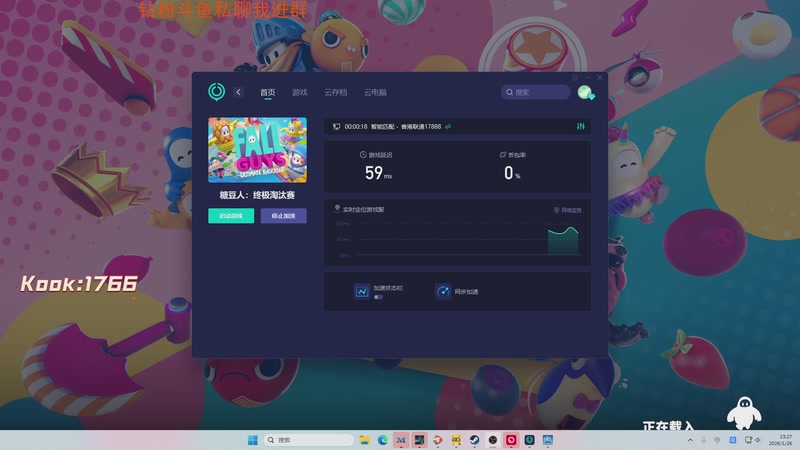Open the 云存档 cloud saves tab
This screenshot has height=450, width=800.
coord(335,92)
